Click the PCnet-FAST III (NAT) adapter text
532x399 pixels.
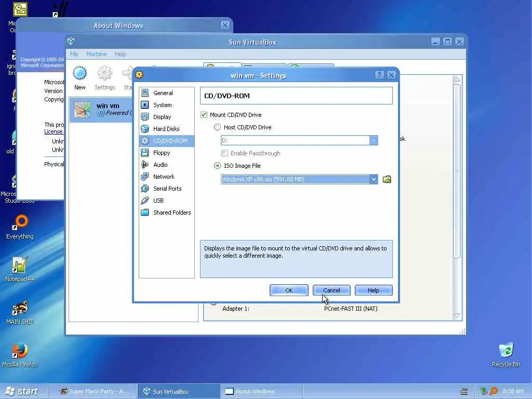point(351,309)
